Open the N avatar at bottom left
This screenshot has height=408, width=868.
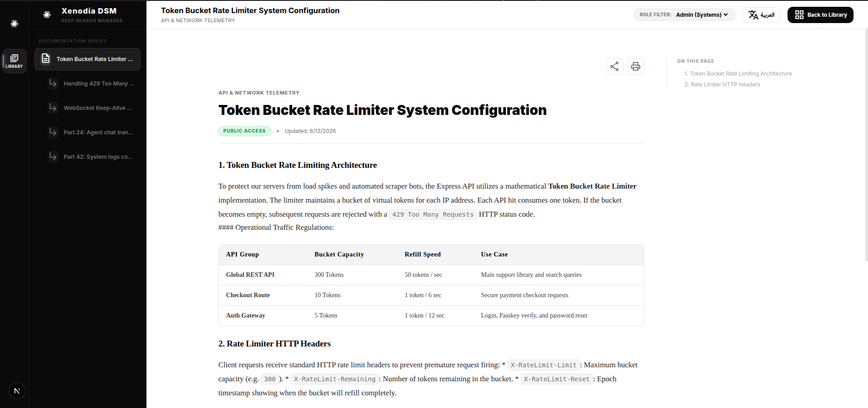pos(17,391)
